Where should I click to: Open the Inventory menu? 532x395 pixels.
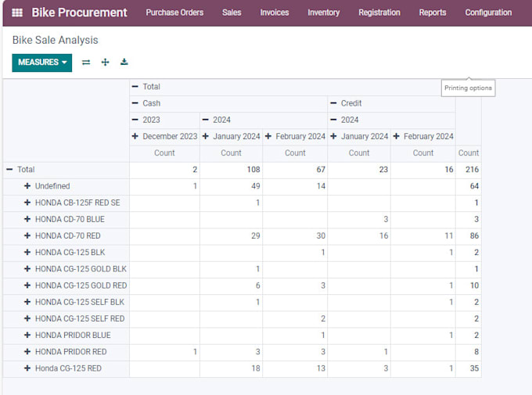[x=323, y=13]
